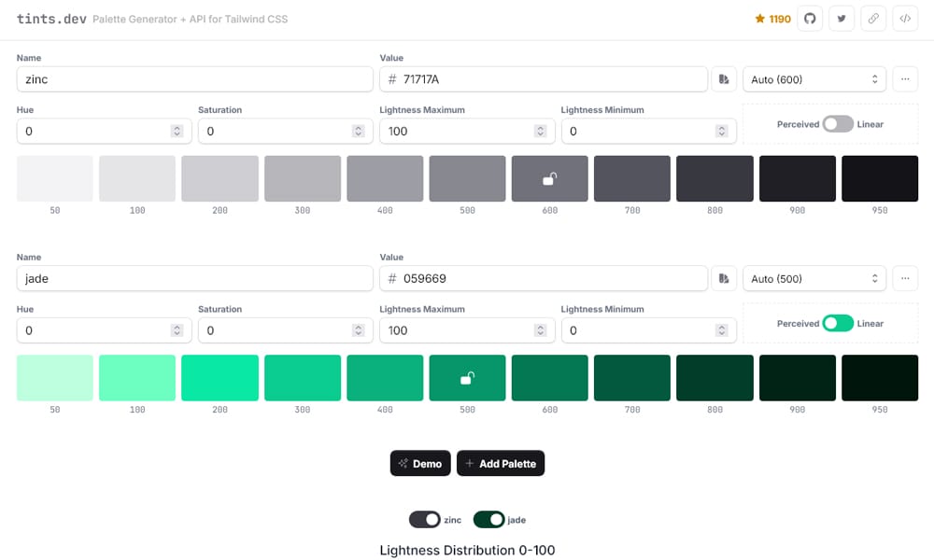Open the Auto (600) dropdown for zinc
This screenshot has height=560, width=934.
(x=814, y=78)
